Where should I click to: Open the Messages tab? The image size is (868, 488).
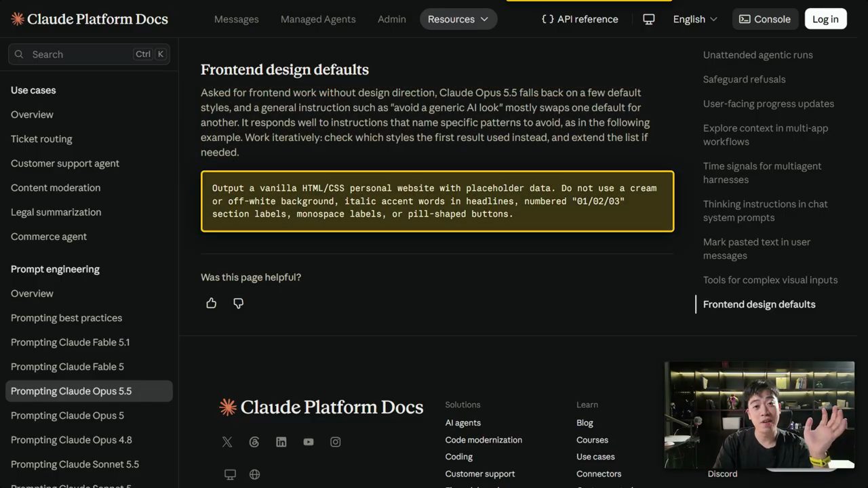tap(237, 19)
